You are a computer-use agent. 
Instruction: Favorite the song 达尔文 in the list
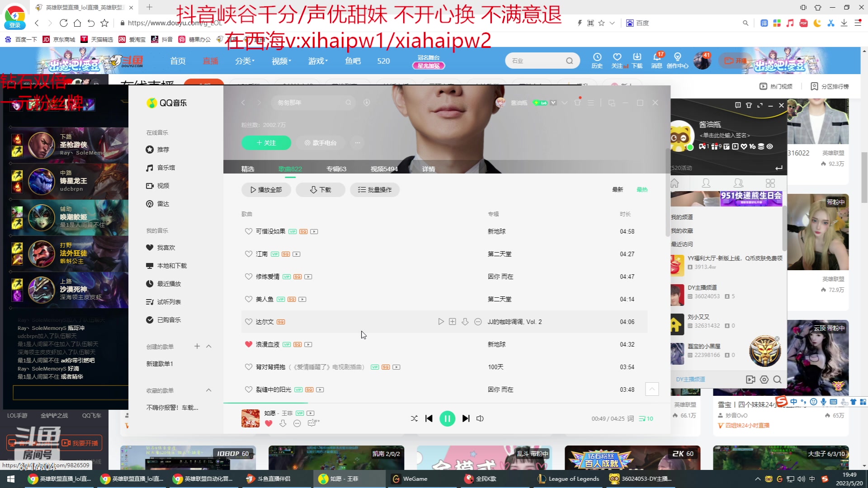coord(249,321)
